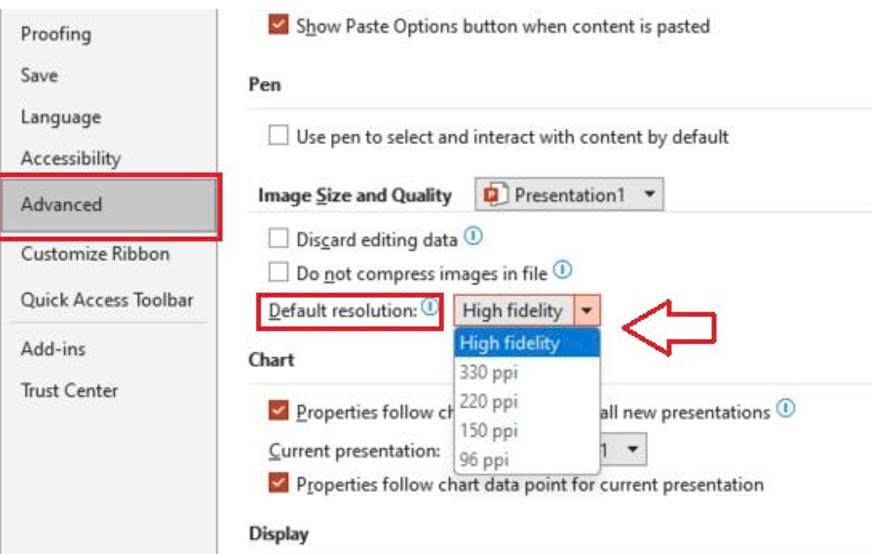Click info icon beside Do not compress images
Screen dimensions: 877x554
[563, 270]
